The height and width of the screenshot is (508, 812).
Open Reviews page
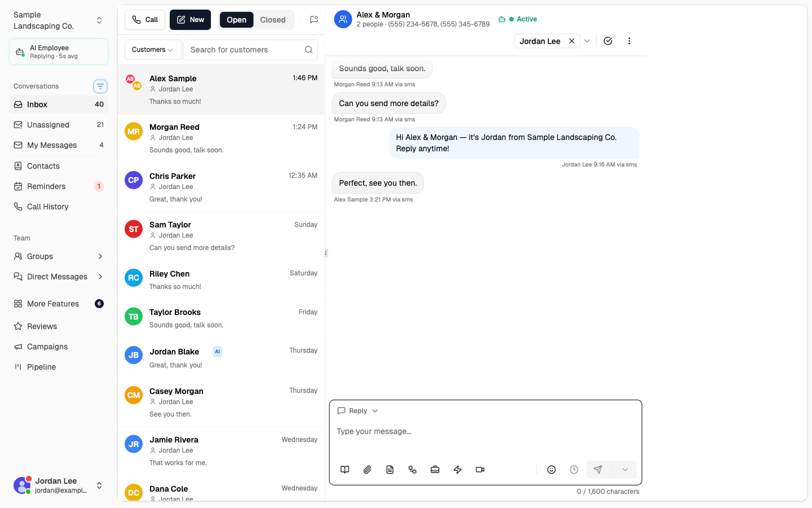click(x=59, y=326)
